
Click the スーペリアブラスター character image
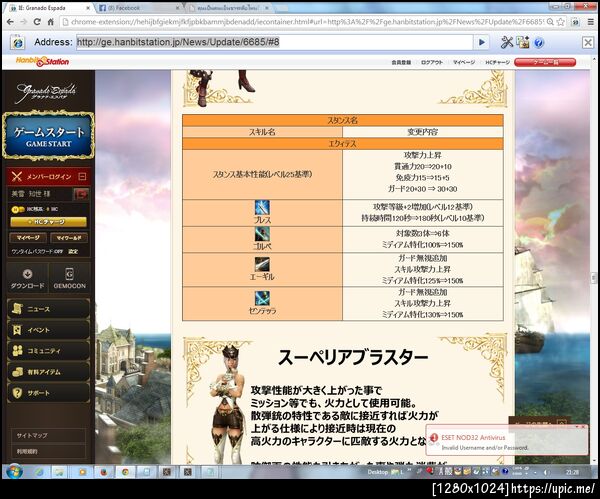click(x=228, y=404)
